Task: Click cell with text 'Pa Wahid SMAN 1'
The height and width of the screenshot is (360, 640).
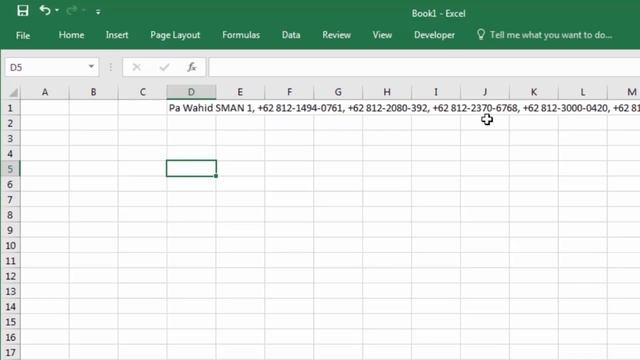Action: 191,108
